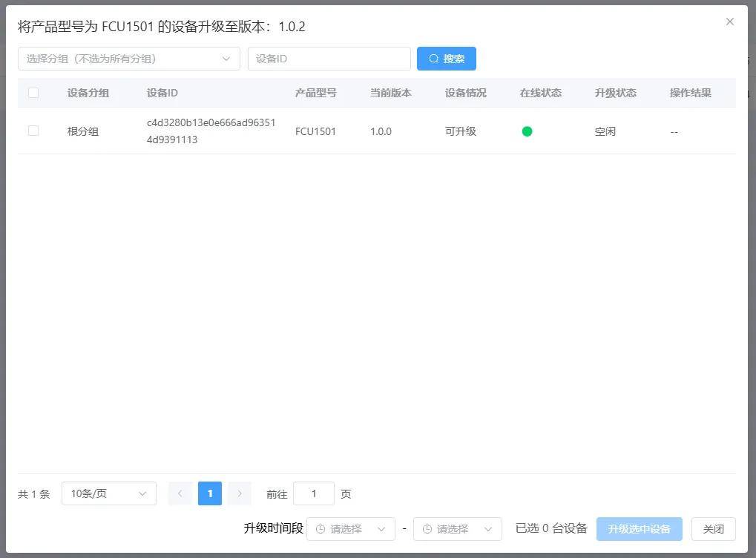Click the clock icon in the start time picker
Screen dimensions: 756x558
(321, 529)
